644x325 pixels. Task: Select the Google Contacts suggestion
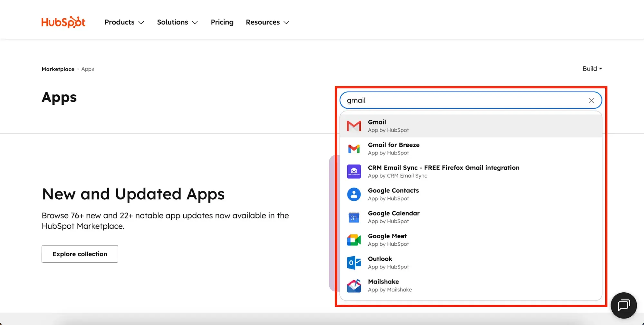coord(471,194)
